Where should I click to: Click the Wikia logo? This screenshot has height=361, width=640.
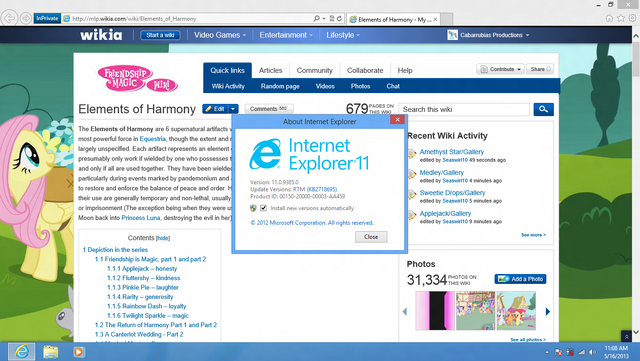coord(101,35)
